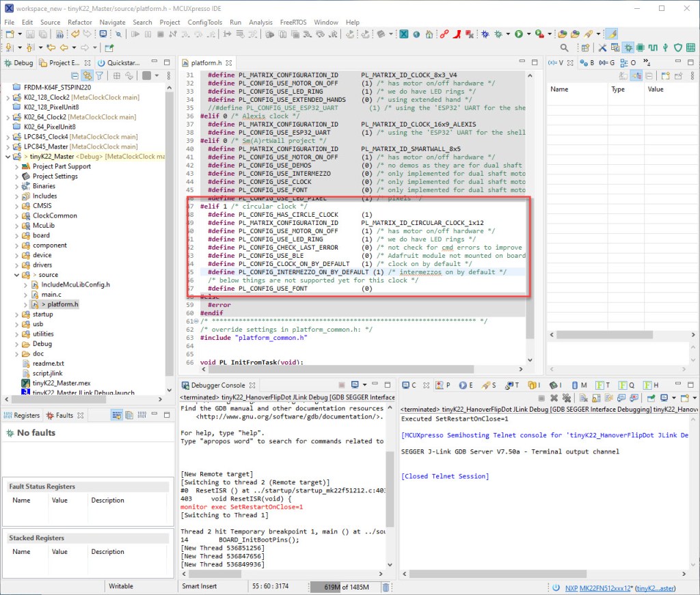Image resolution: width=700 pixels, height=595 pixels.
Task: Click the green Run launch button
Action: pyautogui.click(x=519, y=34)
